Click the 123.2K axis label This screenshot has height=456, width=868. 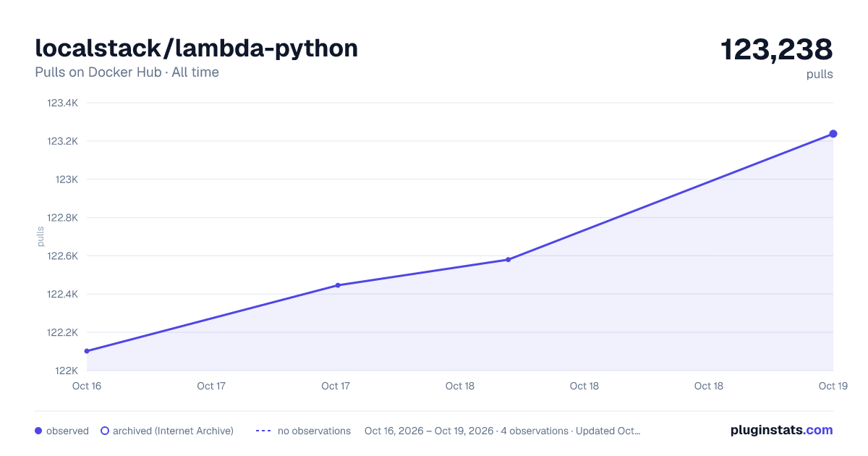(x=63, y=141)
